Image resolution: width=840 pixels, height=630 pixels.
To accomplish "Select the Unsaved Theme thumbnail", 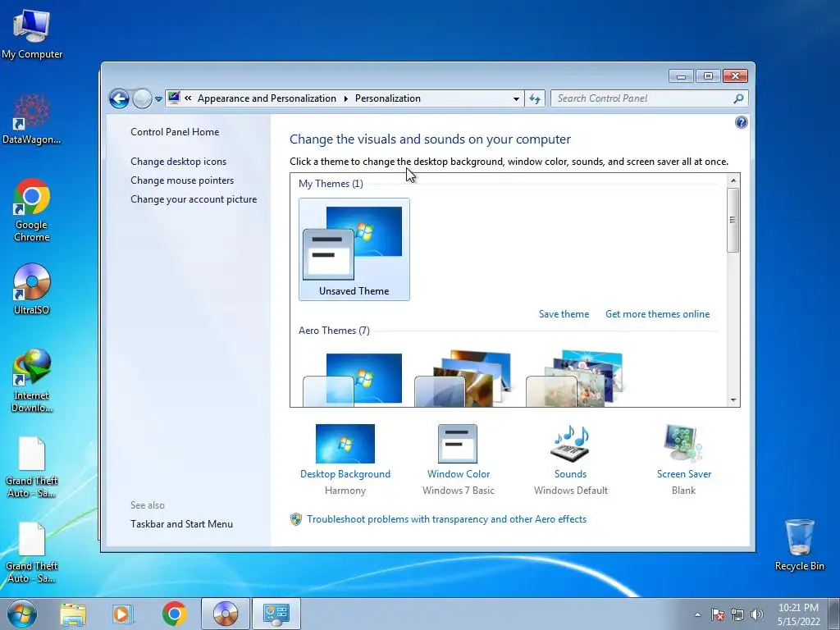I will tap(354, 249).
